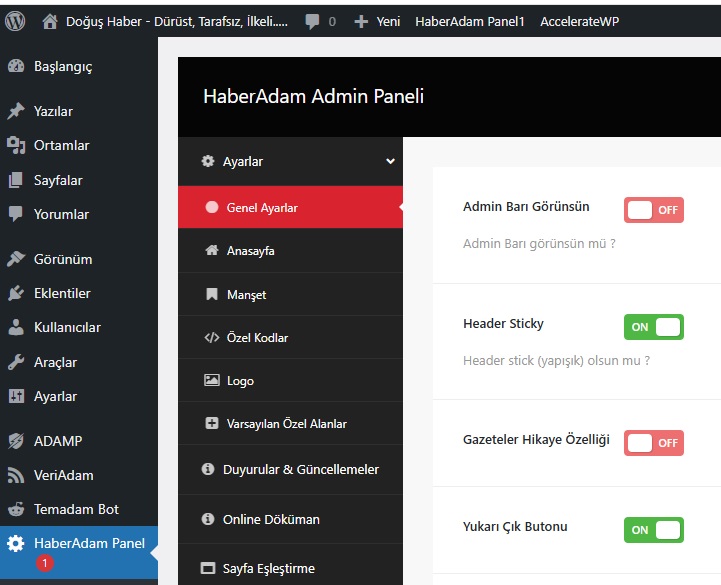Screen dimensions: 721x585
Task: Click the Görünüm paintbrush icon
Action: coord(16,259)
